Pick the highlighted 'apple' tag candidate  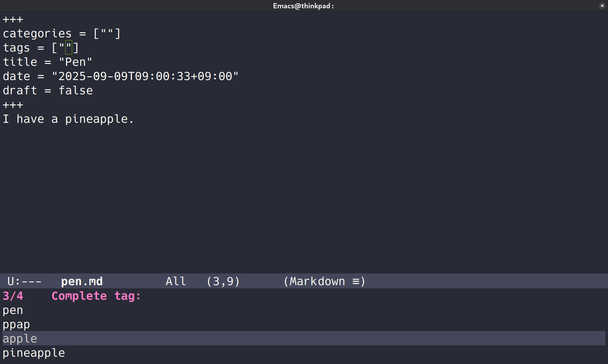(20, 339)
